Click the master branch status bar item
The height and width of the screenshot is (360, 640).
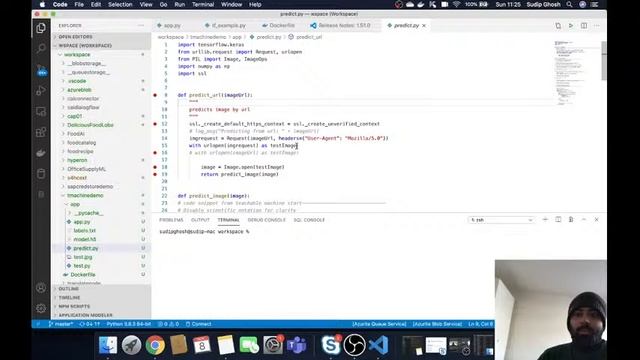tap(61, 324)
